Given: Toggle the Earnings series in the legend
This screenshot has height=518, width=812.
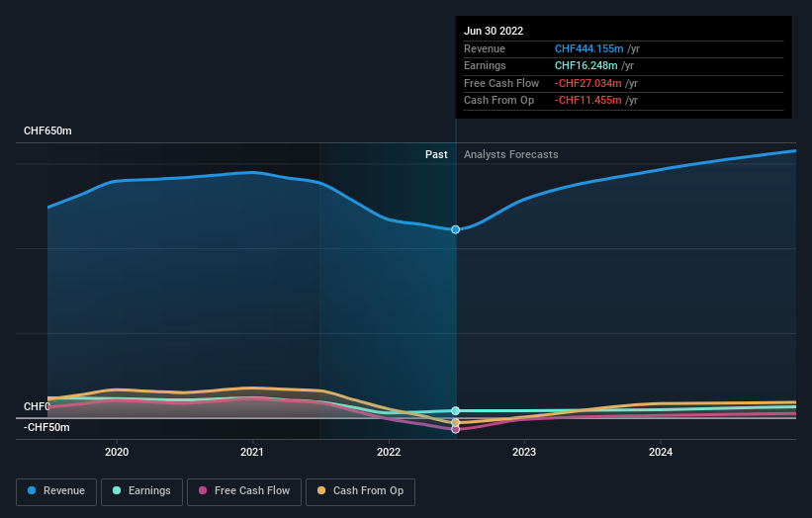Looking at the screenshot, I should 141,491.
